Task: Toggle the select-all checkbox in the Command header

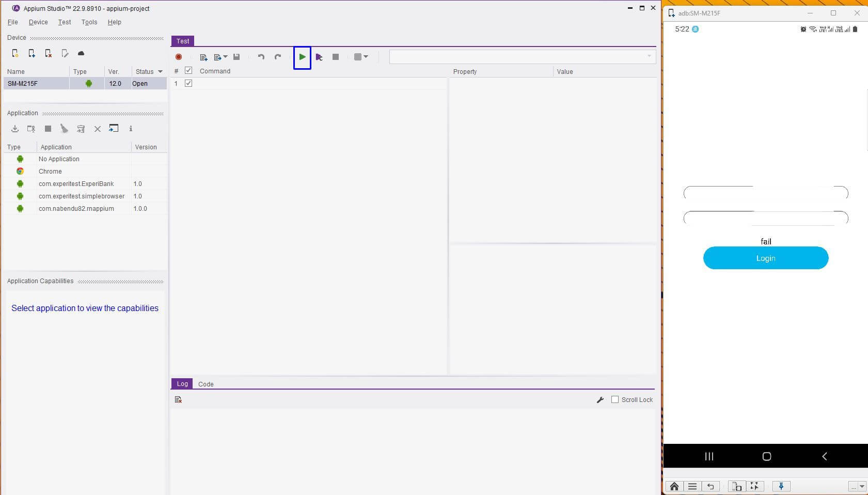Action: [188, 71]
